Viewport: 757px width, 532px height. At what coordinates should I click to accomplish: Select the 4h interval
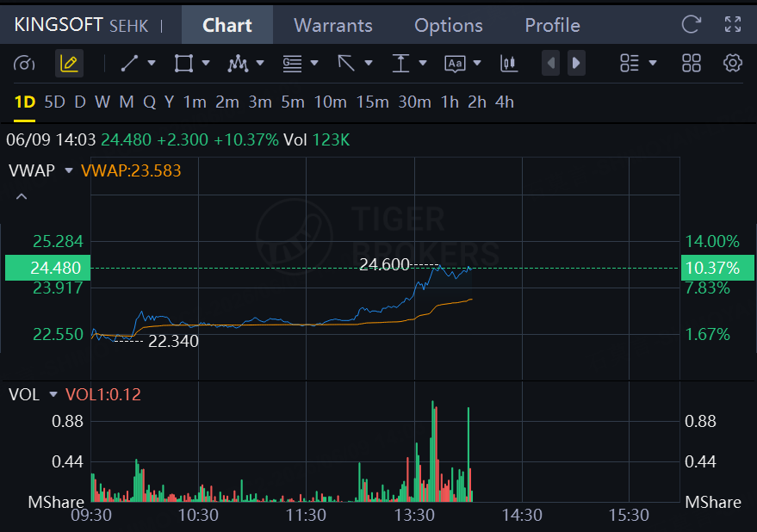pyautogui.click(x=505, y=102)
